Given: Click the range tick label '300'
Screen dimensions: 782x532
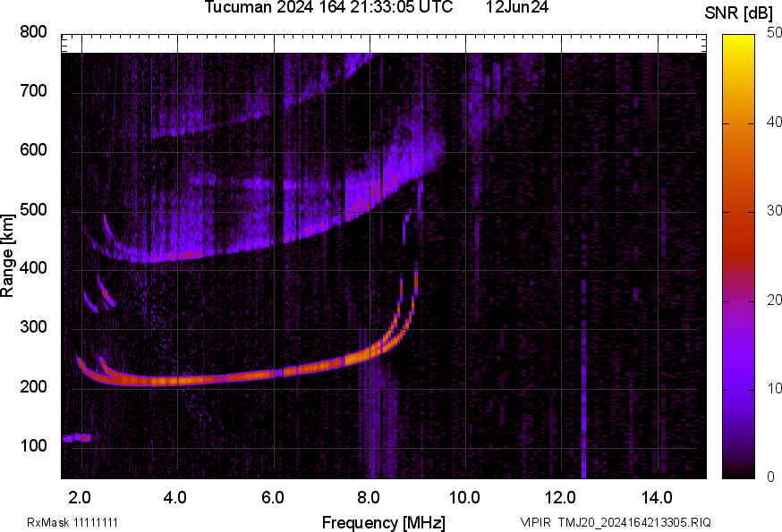Looking at the screenshot, I should 33,327.
